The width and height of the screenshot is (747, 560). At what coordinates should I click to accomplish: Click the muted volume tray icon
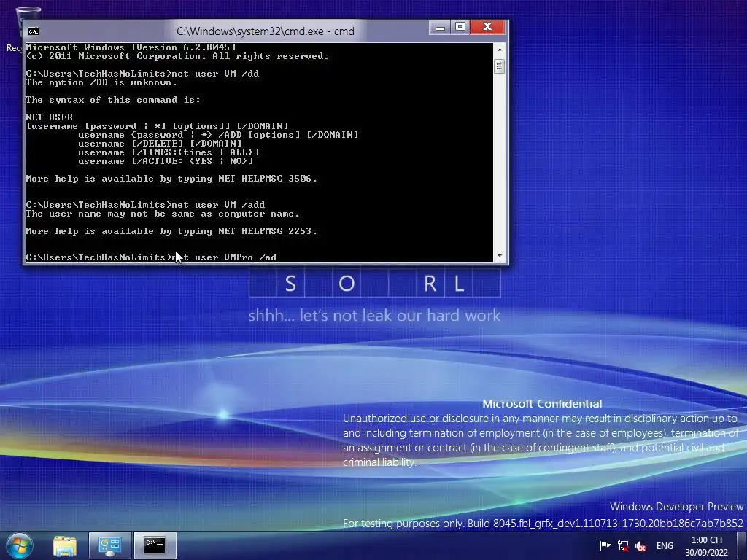tap(640, 546)
